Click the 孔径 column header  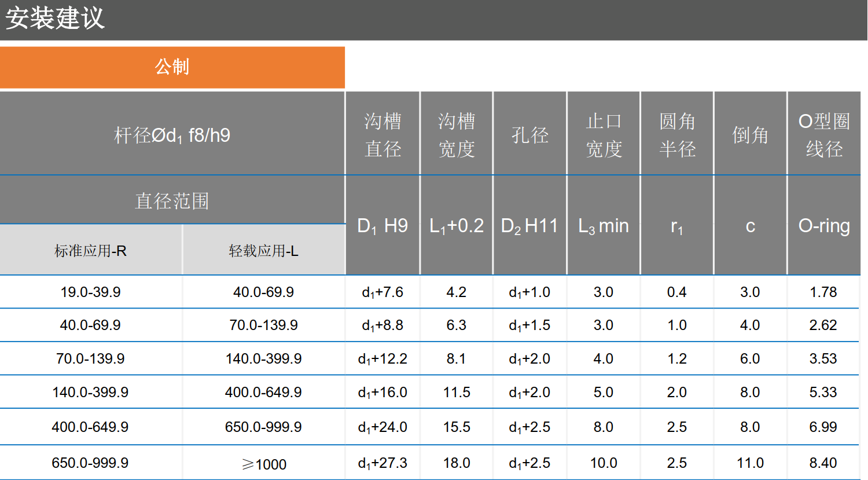(529, 135)
